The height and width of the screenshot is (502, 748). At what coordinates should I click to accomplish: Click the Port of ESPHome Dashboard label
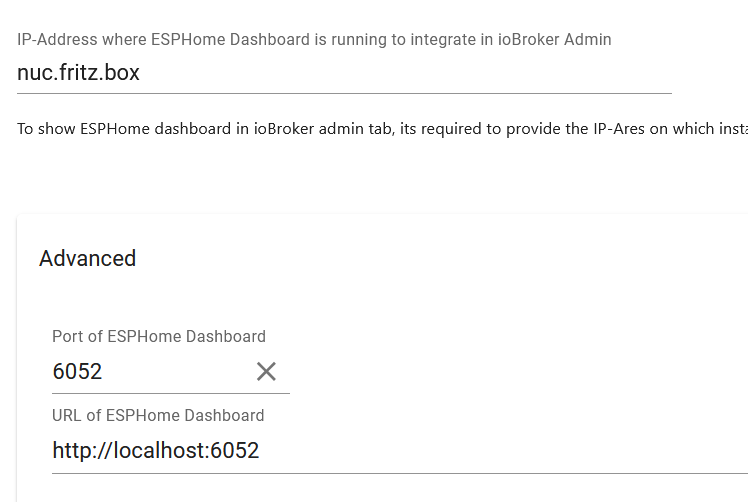pos(159,336)
